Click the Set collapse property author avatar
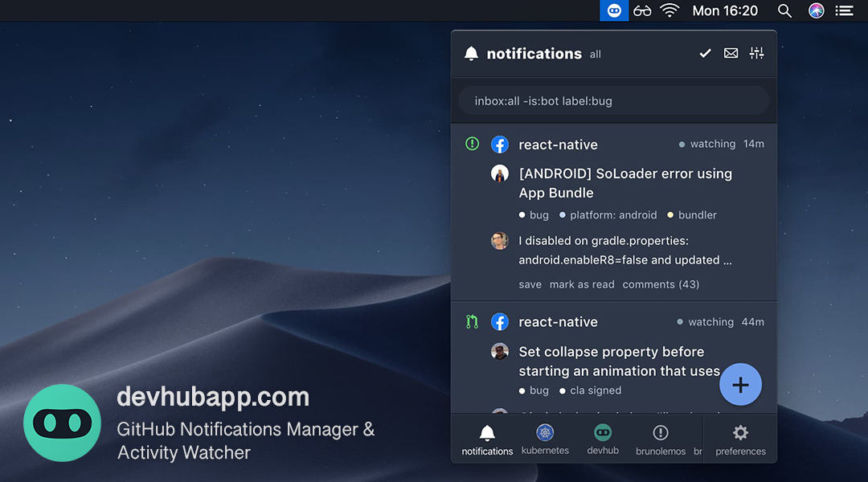This screenshot has height=482, width=868. pos(499,351)
